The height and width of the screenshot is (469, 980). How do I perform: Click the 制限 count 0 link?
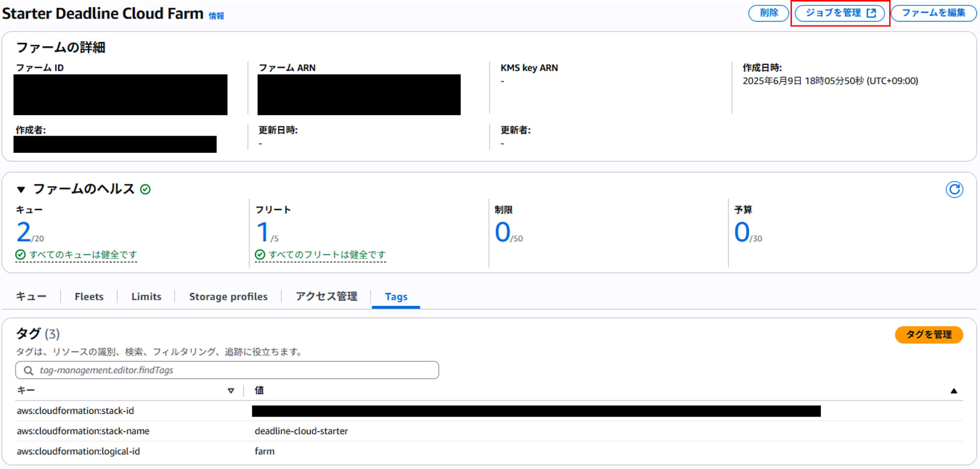(x=502, y=232)
